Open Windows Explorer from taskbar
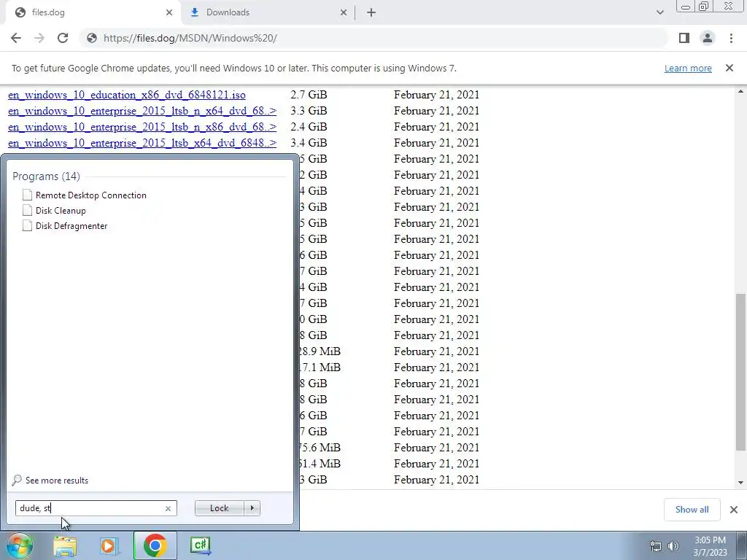This screenshot has width=747, height=560. pos(65,545)
